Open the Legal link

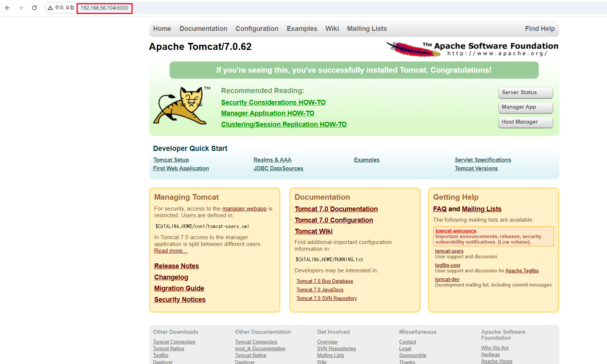click(x=405, y=349)
